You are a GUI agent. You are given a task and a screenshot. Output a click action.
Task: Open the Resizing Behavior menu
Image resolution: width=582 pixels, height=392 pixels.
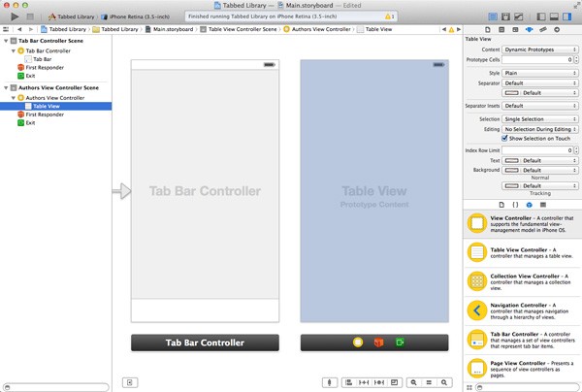394,382
